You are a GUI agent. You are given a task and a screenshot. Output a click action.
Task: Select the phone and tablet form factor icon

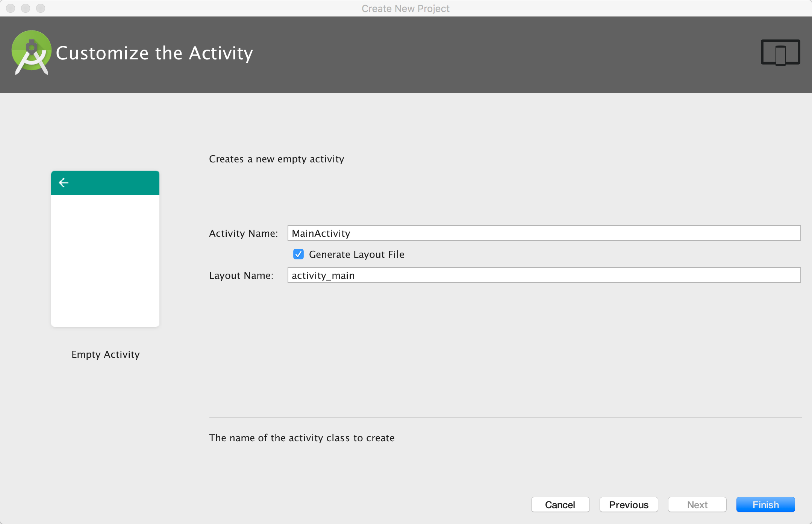(x=780, y=53)
